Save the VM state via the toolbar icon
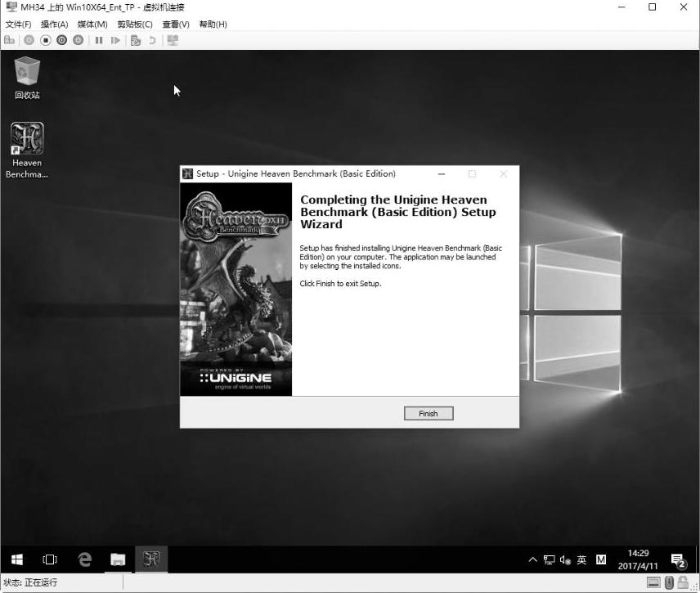The image size is (700, 593). tap(79, 40)
